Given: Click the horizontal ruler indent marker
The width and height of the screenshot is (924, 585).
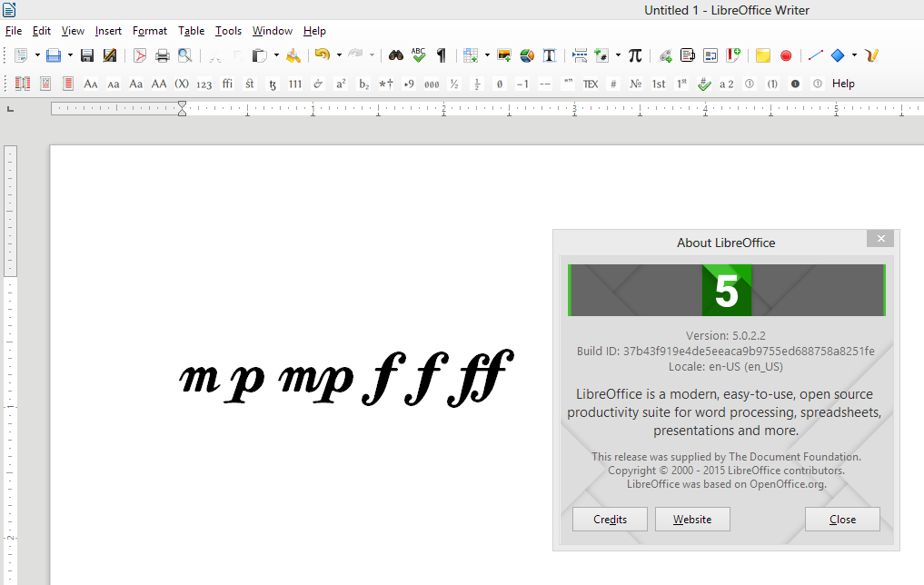Looking at the screenshot, I should click(x=182, y=108).
